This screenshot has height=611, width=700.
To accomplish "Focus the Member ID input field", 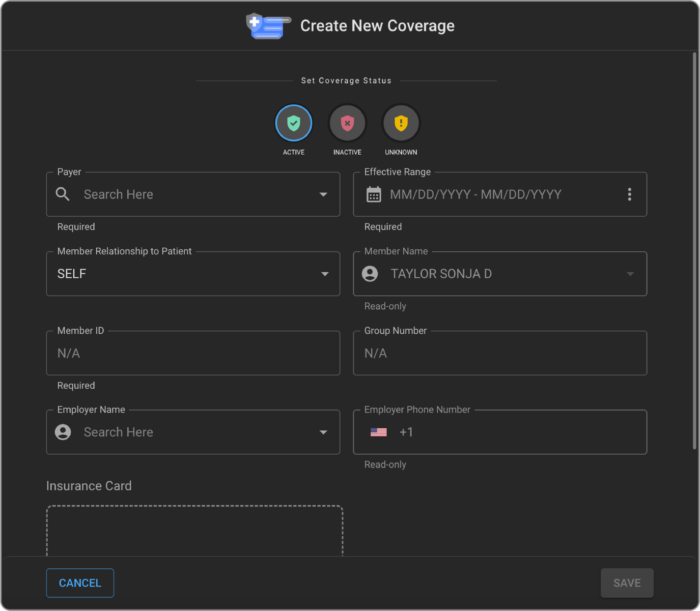I will (193, 353).
